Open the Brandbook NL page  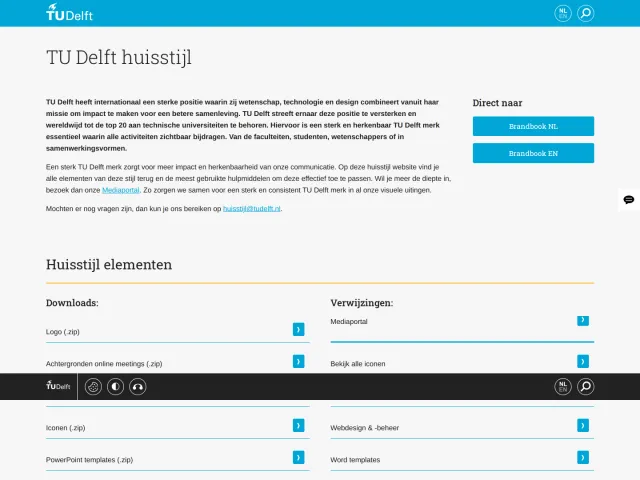(533, 126)
